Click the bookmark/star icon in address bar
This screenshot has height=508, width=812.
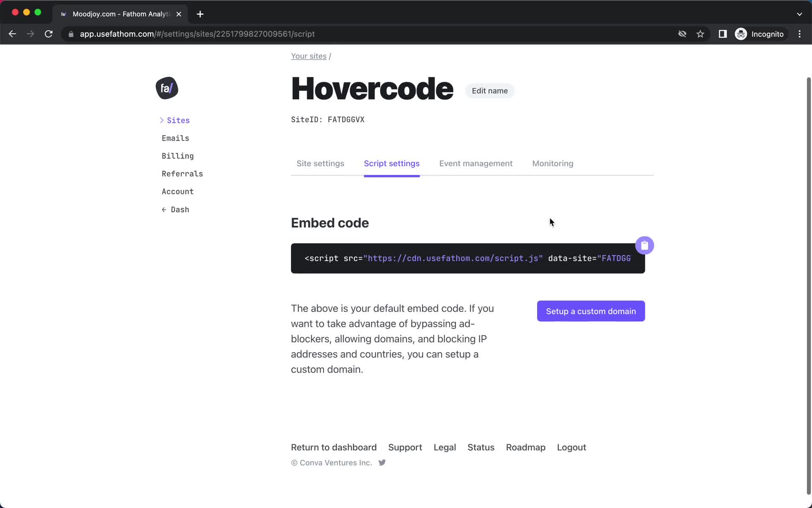tap(701, 34)
